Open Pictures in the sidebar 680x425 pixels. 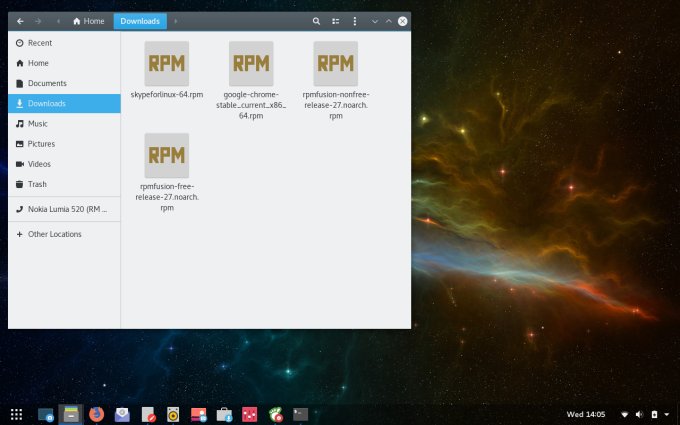(64, 144)
